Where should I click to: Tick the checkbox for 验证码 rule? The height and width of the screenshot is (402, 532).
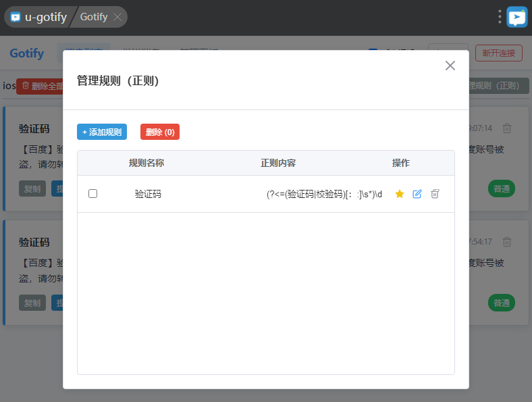click(x=93, y=194)
